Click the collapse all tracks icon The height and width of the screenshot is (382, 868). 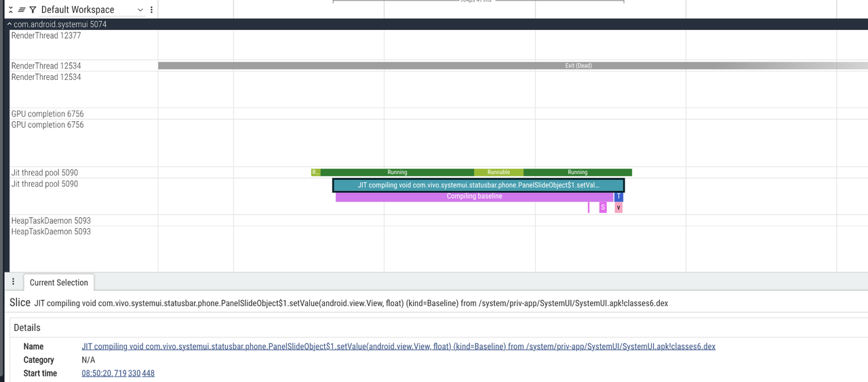[x=11, y=10]
